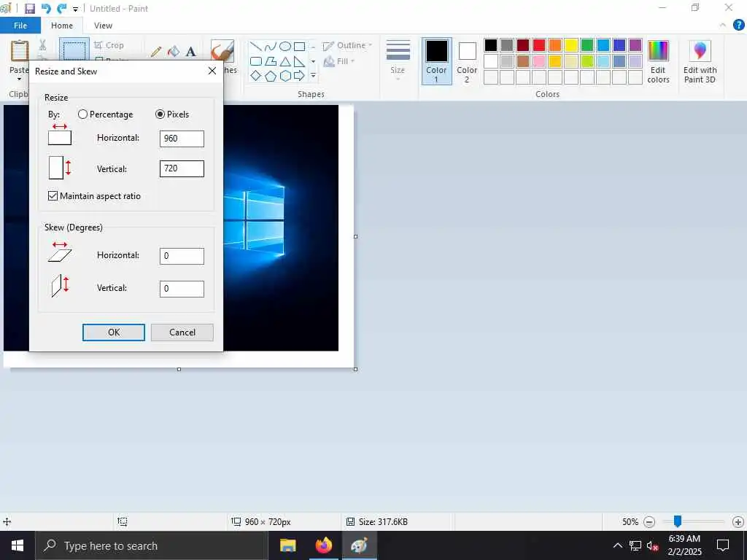
Task: Click the zoom slider handle
Action: tap(677, 521)
